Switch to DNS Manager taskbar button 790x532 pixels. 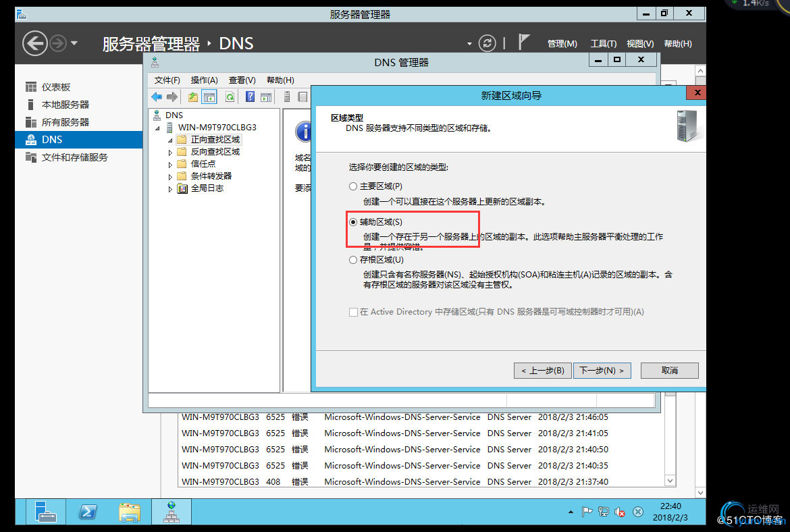click(x=172, y=512)
